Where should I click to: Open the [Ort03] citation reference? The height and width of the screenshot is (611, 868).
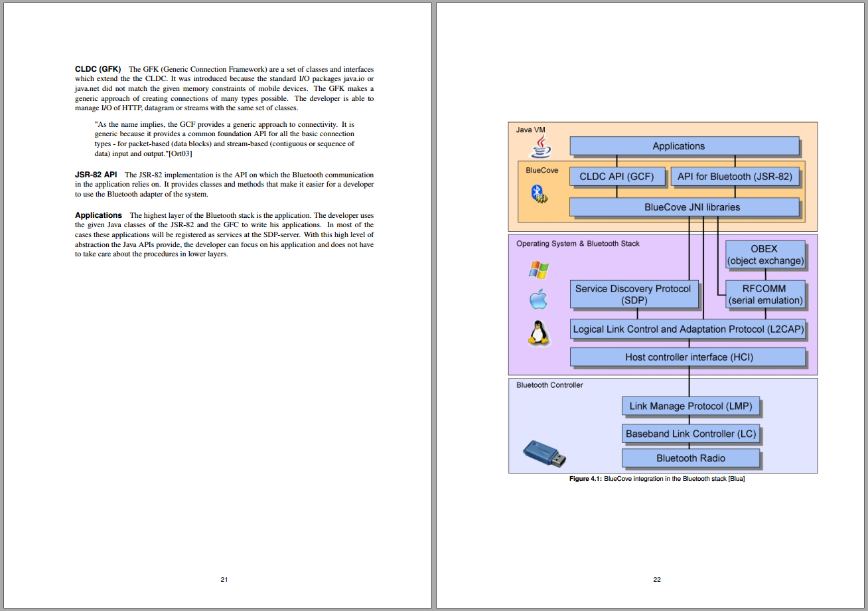(x=181, y=153)
